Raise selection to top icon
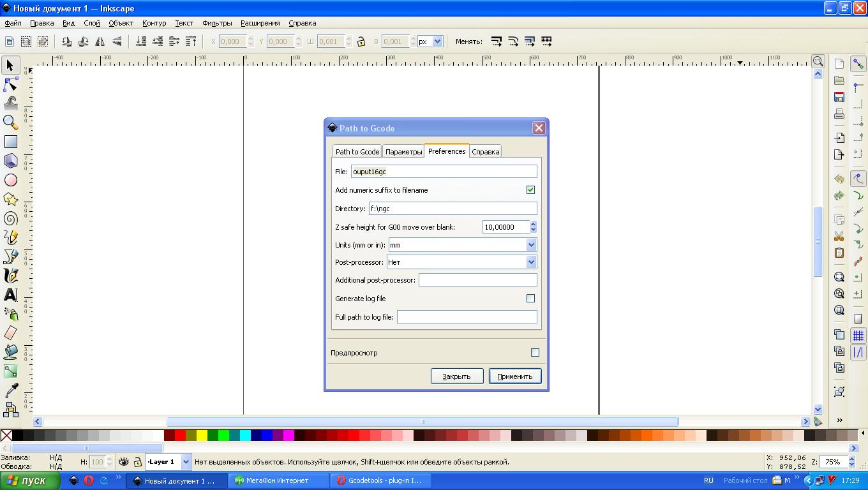 [191, 41]
